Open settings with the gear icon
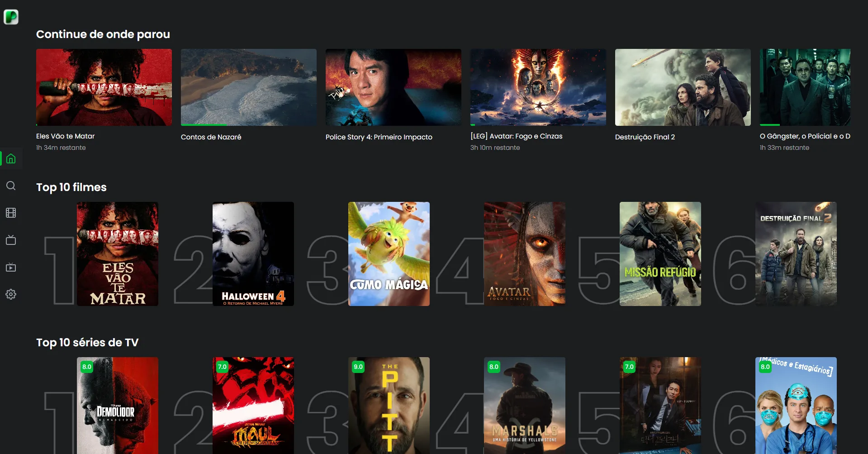868x454 pixels. coord(11,294)
